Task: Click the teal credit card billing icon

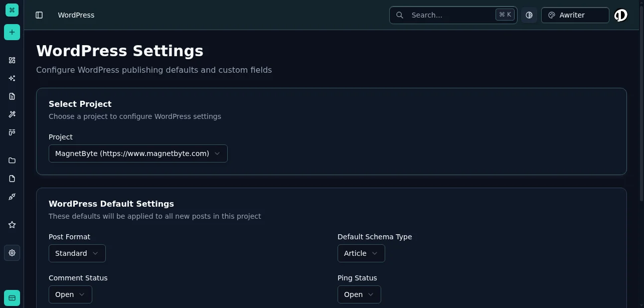Action: [x=12, y=298]
